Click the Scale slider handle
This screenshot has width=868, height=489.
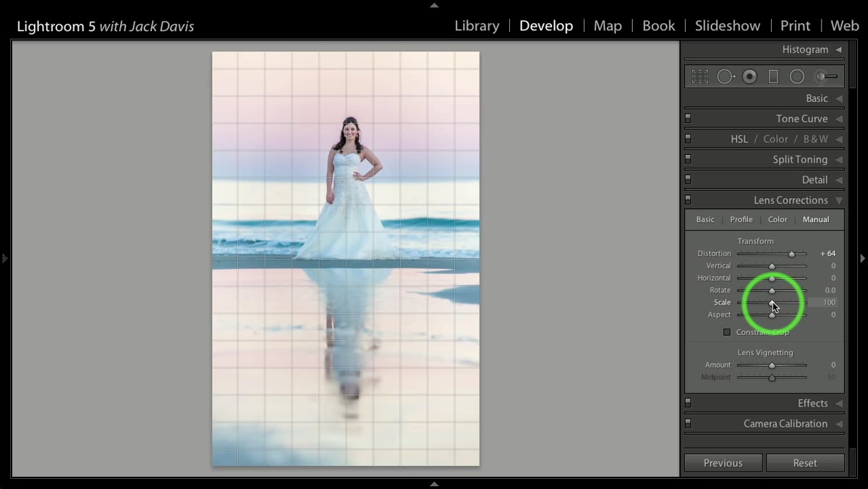772,303
